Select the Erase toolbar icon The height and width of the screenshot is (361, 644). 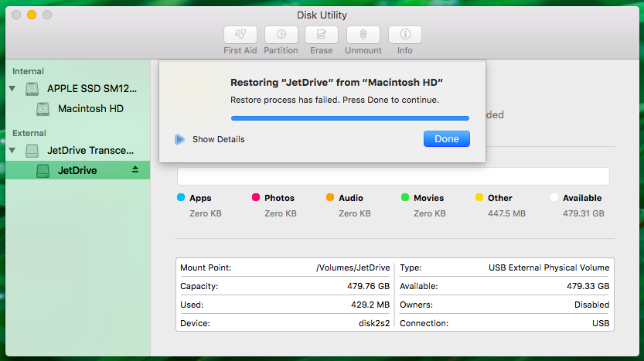321,35
